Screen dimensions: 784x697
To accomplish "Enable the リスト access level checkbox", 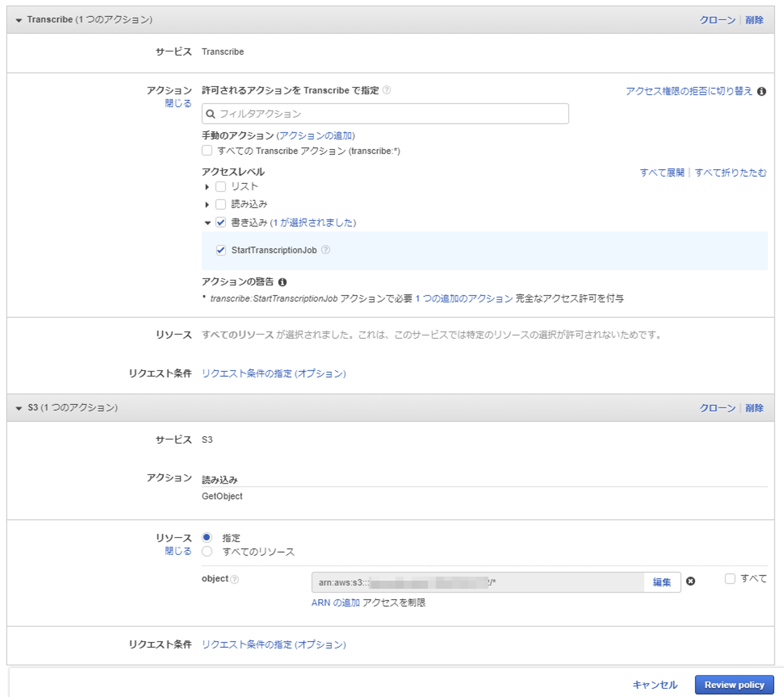I will pyautogui.click(x=220, y=187).
